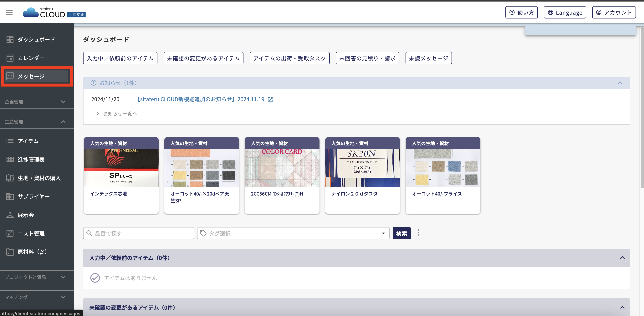Collapse the お知らせ panel chevron

(x=620, y=83)
